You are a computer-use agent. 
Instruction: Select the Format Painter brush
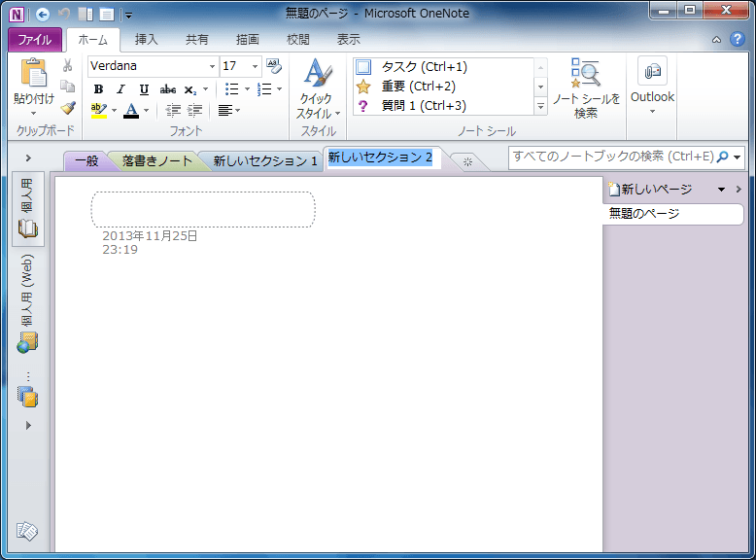click(68, 107)
